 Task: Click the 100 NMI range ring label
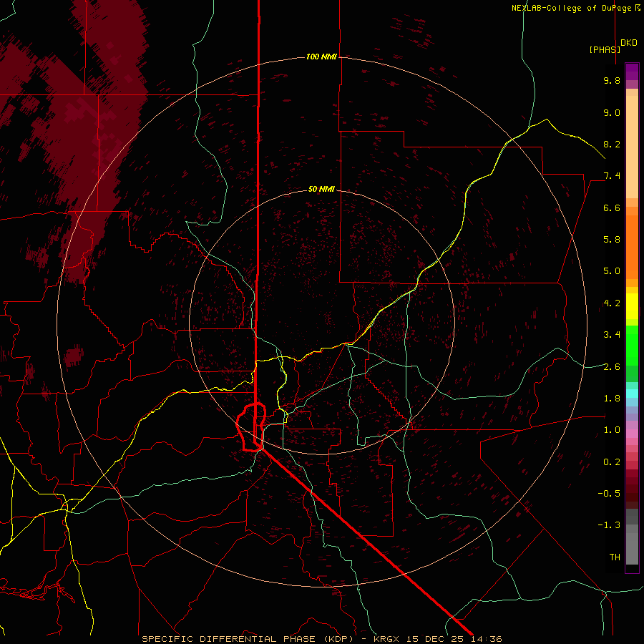pos(321,57)
